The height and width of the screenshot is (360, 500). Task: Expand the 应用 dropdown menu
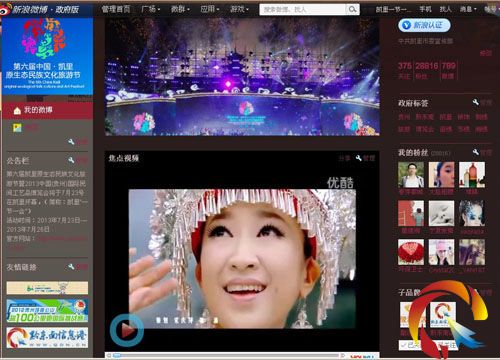[x=210, y=9]
